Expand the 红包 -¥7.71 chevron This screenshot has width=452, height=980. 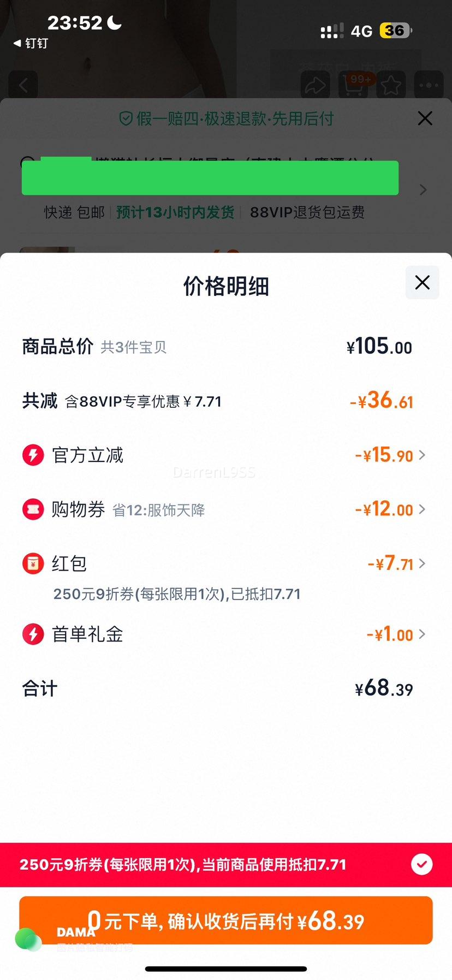tap(422, 563)
